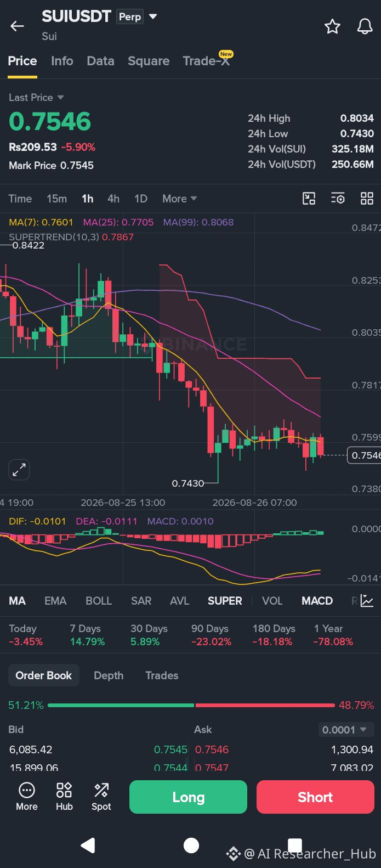
Task: Tap Android home navigation button
Action: click(191, 846)
